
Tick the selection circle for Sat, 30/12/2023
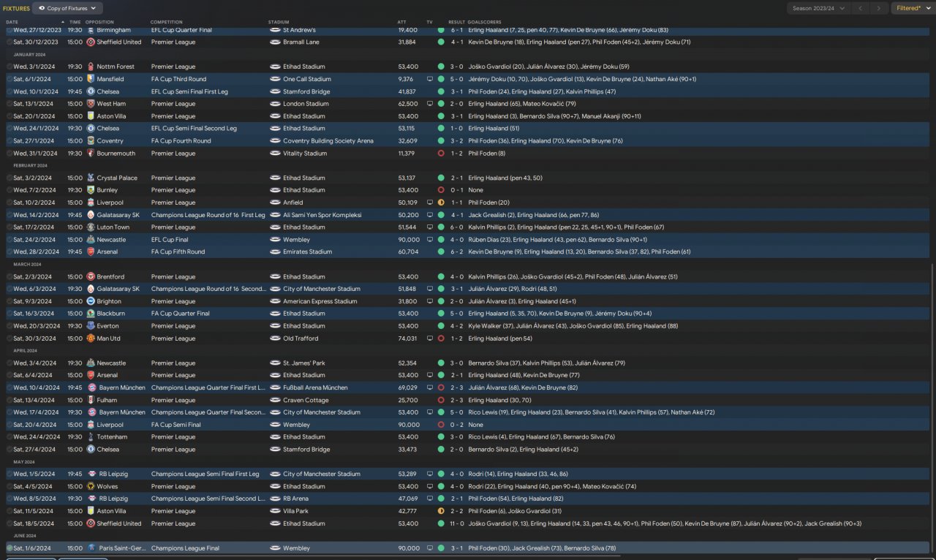[10, 42]
